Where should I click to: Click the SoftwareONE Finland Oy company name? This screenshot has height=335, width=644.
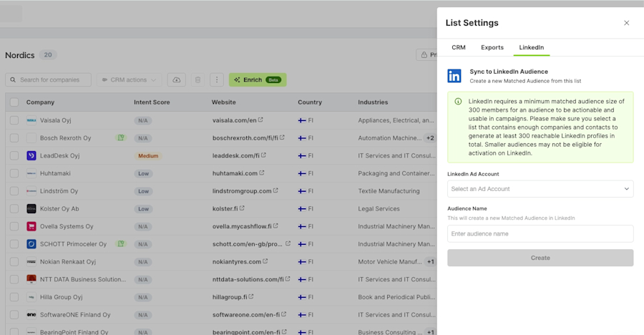[75, 314]
